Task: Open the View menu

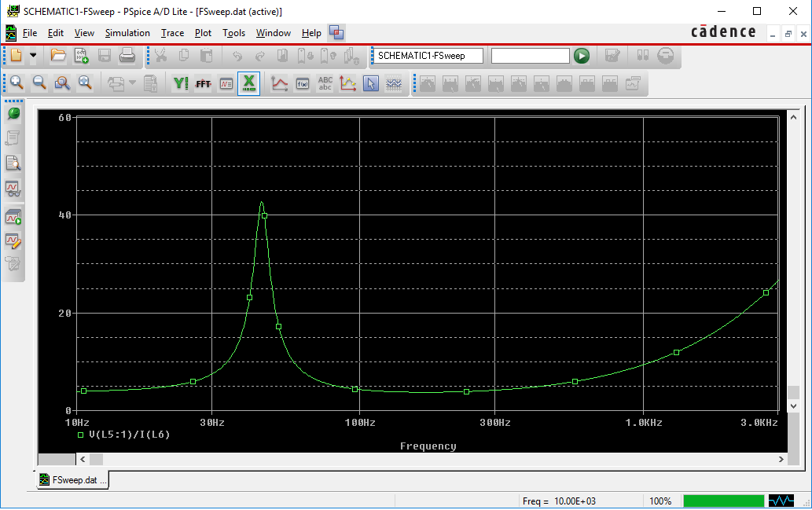Action: (x=84, y=33)
